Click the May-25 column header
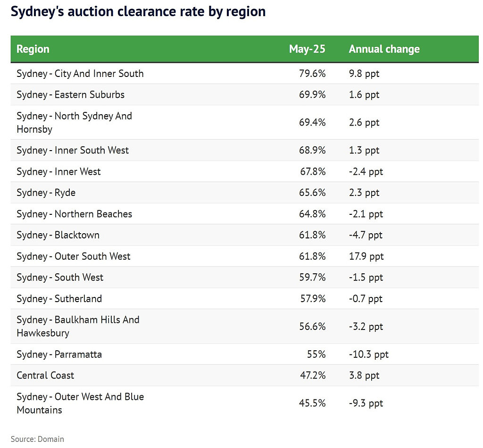 click(307, 49)
